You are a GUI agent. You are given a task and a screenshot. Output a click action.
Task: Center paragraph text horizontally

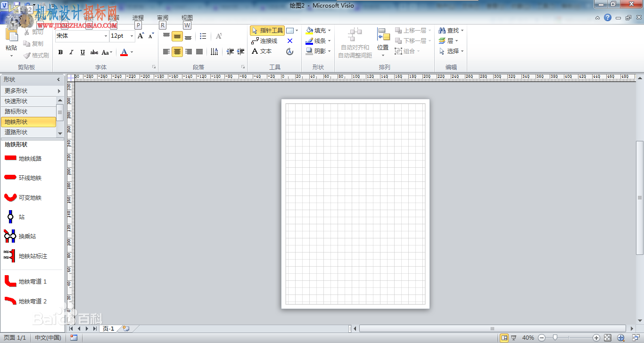(177, 52)
